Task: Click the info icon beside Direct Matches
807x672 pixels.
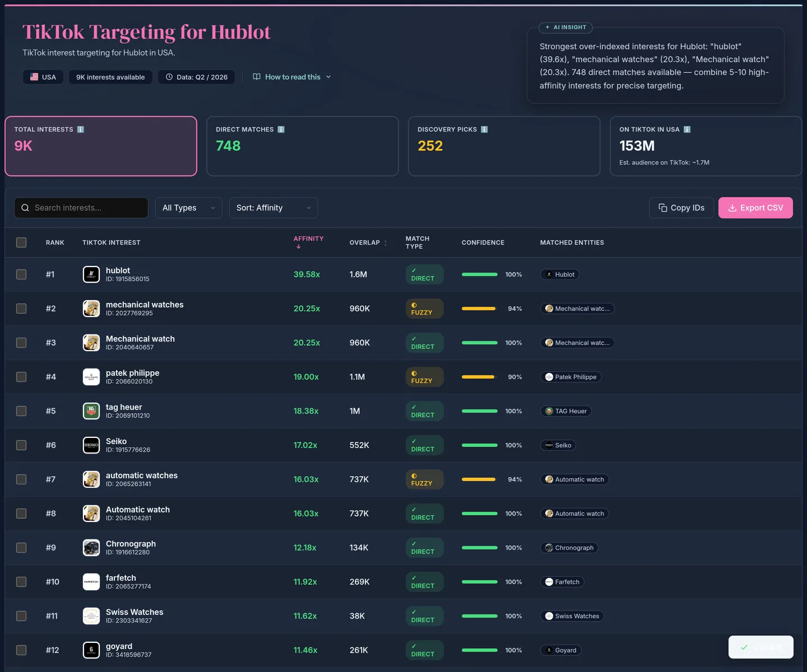Action: tap(281, 129)
